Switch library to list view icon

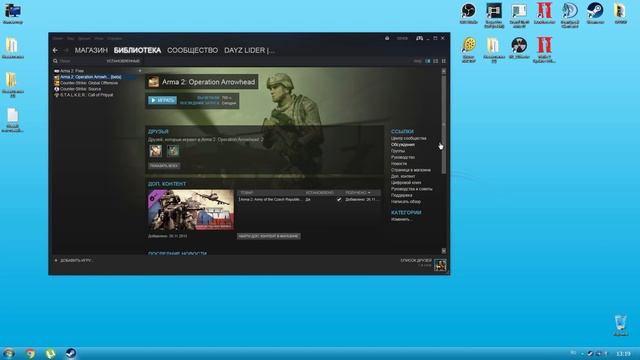436,61
